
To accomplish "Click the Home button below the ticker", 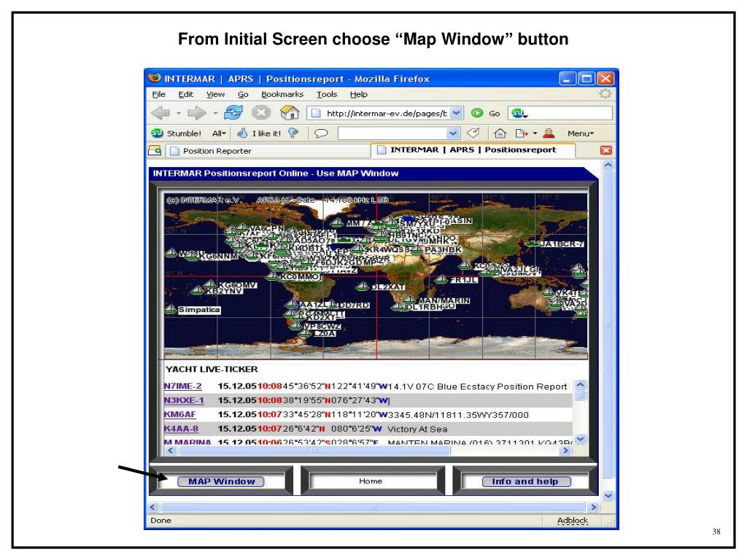I will (371, 481).
